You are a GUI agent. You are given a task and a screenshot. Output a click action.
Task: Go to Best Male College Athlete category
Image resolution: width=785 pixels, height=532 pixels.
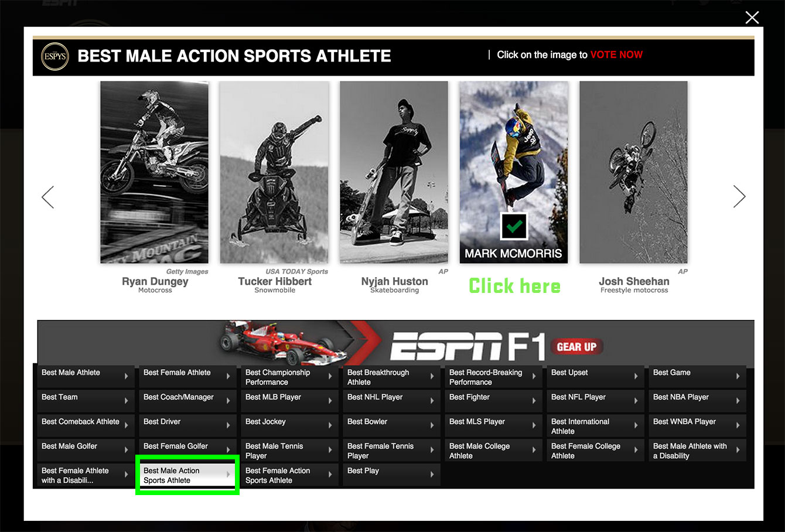pyautogui.click(x=493, y=450)
